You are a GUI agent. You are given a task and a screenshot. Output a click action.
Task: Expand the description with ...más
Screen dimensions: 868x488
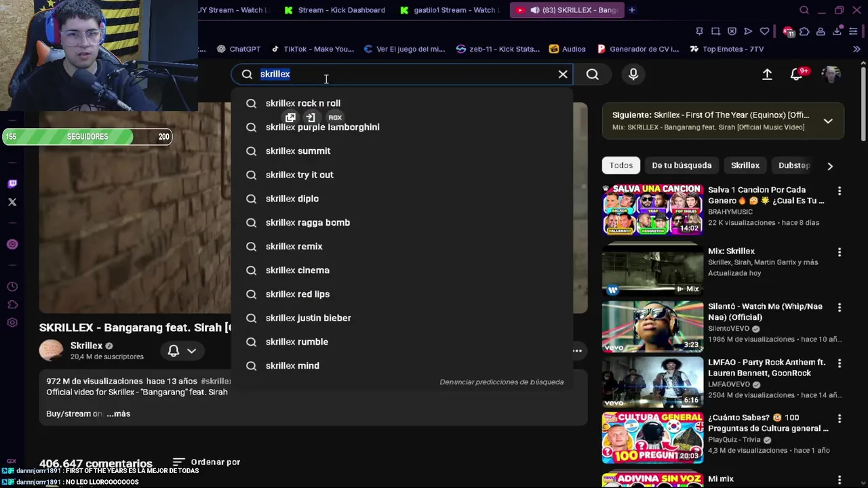click(118, 413)
